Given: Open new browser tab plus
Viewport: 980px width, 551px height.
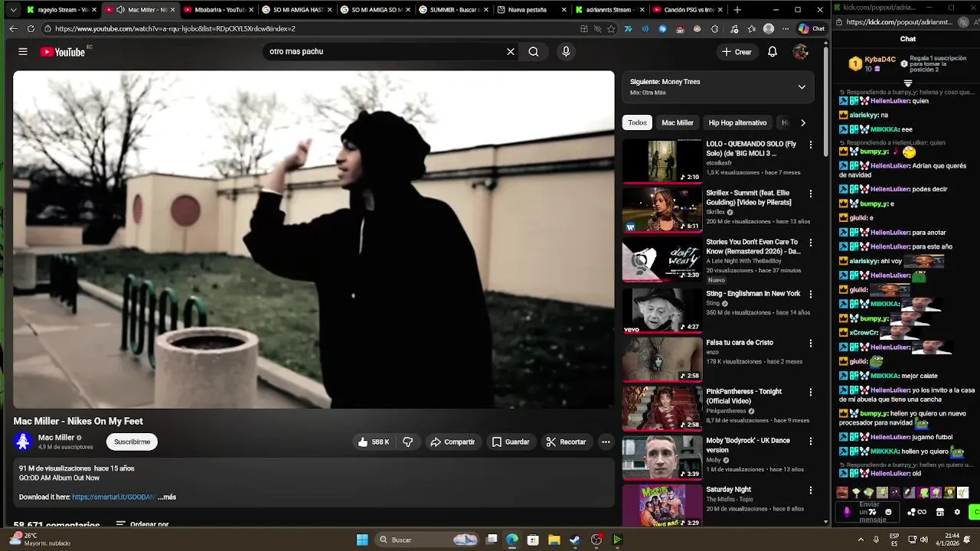Looking at the screenshot, I should [x=737, y=10].
